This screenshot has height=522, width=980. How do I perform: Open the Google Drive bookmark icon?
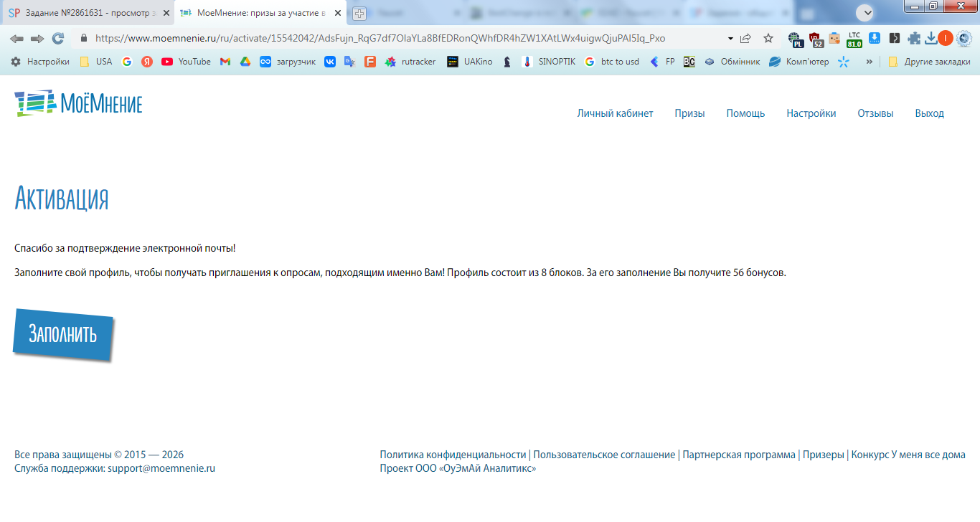coord(245,62)
